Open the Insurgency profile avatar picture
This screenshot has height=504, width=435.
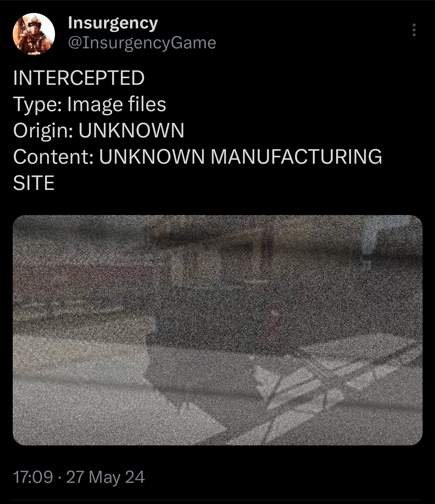[34, 34]
